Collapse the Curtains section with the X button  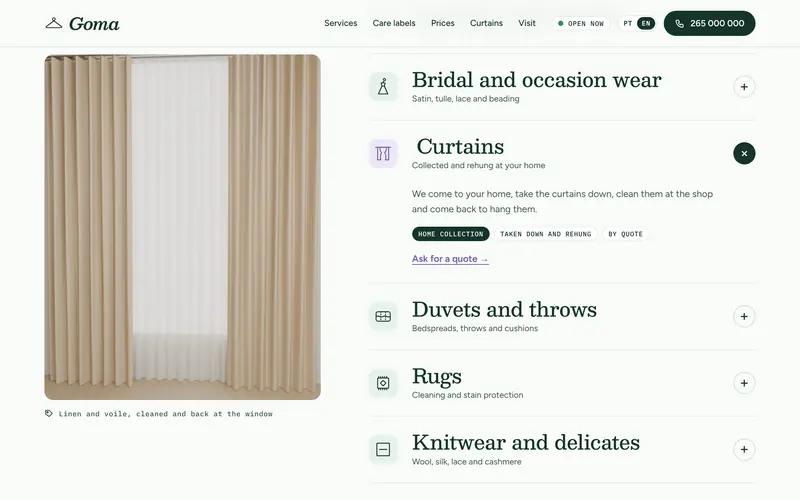[x=744, y=154]
